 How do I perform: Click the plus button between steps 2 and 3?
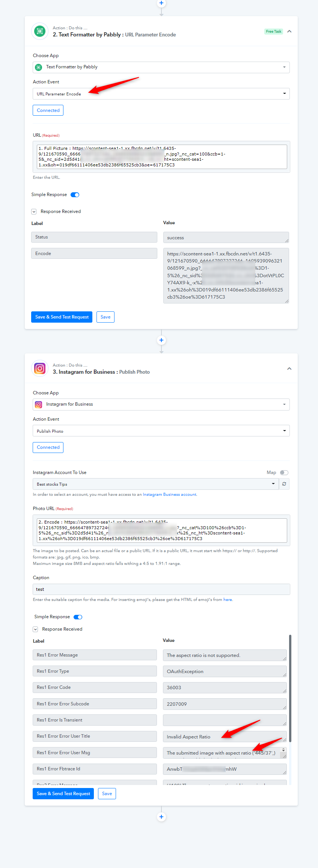[161, 340]
